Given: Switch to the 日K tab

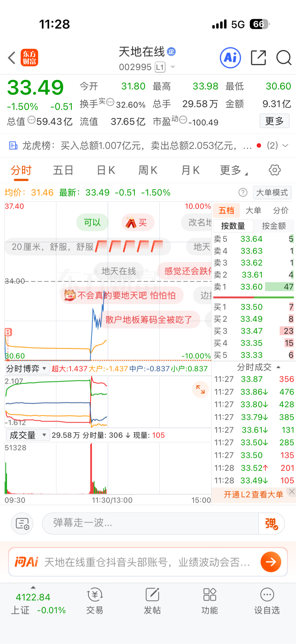Looking at the screenshot, I should (106, 170).
